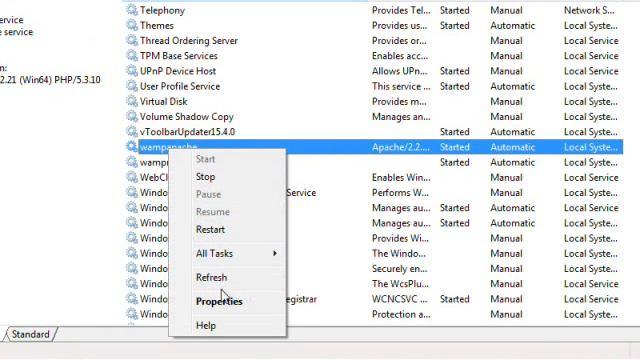Select Refresh in the context menu
640x360 pixels.
pos(211,278)
